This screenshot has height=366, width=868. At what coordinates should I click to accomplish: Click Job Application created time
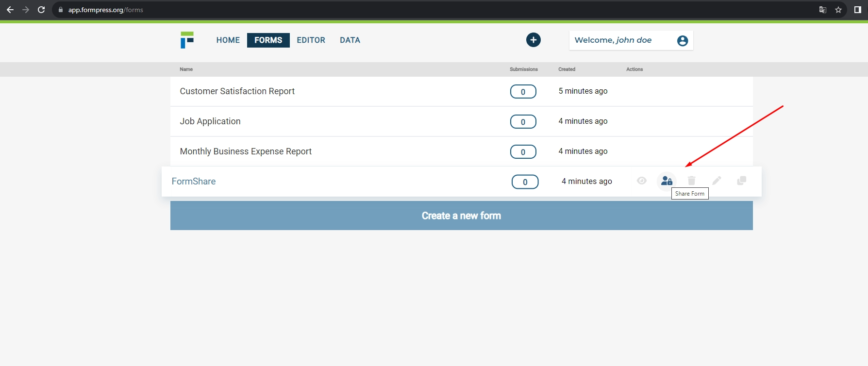click(x=583, y=121)
